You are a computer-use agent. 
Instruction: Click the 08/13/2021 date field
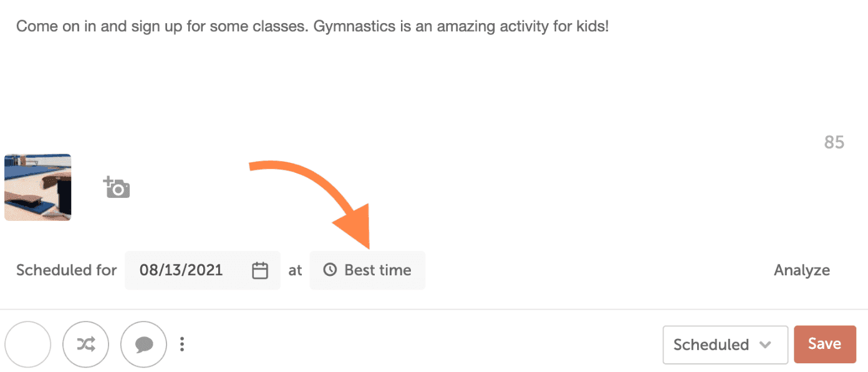click(181, 270)
